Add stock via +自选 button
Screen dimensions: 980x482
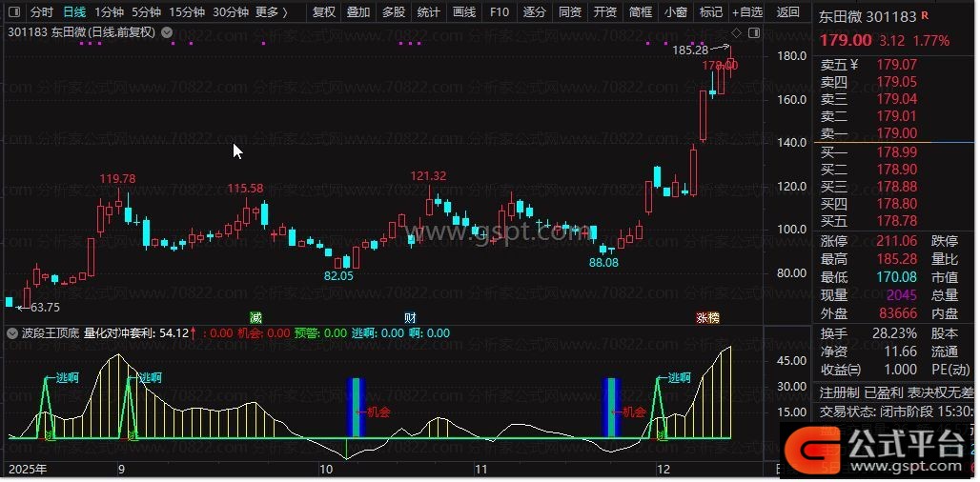746,12
